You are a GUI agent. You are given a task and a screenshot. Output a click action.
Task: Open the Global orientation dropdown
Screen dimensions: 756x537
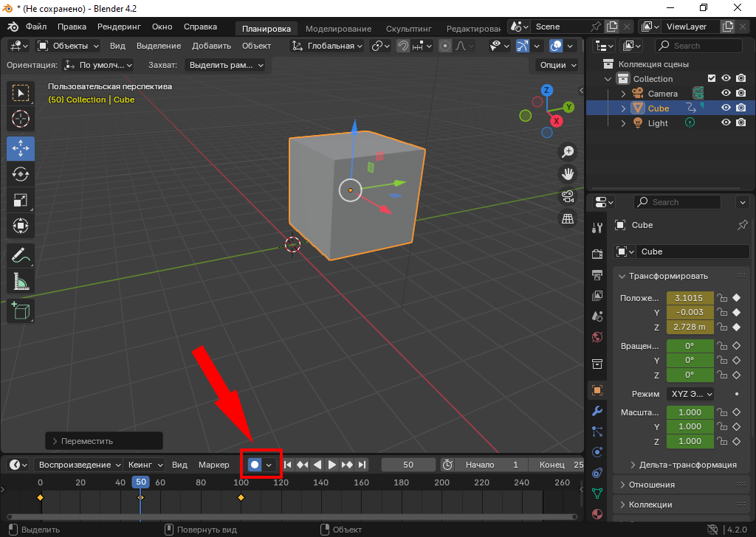[329, 46]
